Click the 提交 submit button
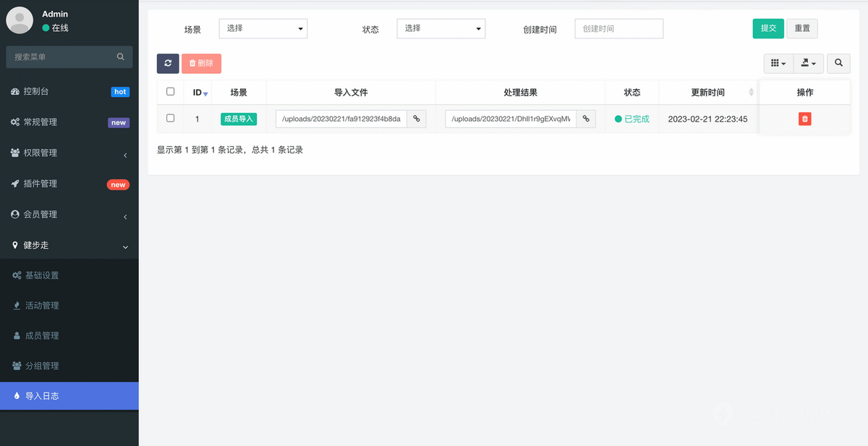 767,28
